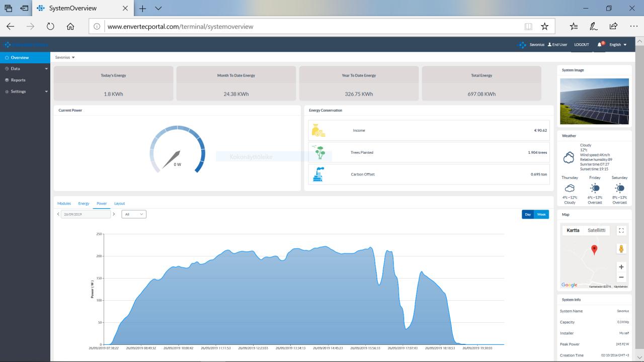Click the End User profile link
This screenshot has width=644, height=362.
(557, 45)
